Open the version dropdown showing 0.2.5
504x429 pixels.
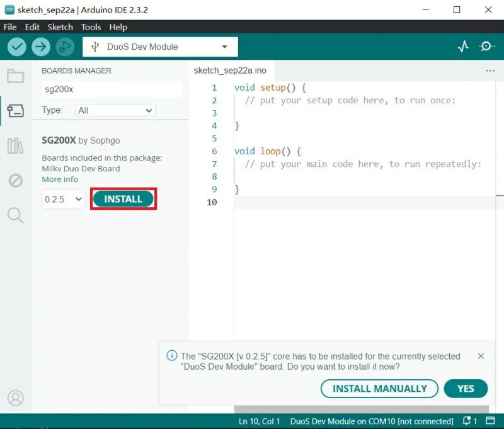pyautogui.click(x=63, y=198)
